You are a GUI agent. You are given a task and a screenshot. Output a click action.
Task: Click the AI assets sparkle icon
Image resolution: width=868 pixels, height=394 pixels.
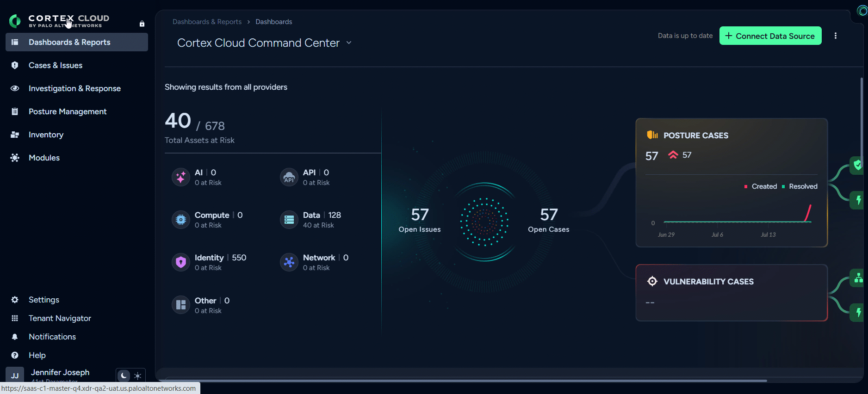click(180, 177)
